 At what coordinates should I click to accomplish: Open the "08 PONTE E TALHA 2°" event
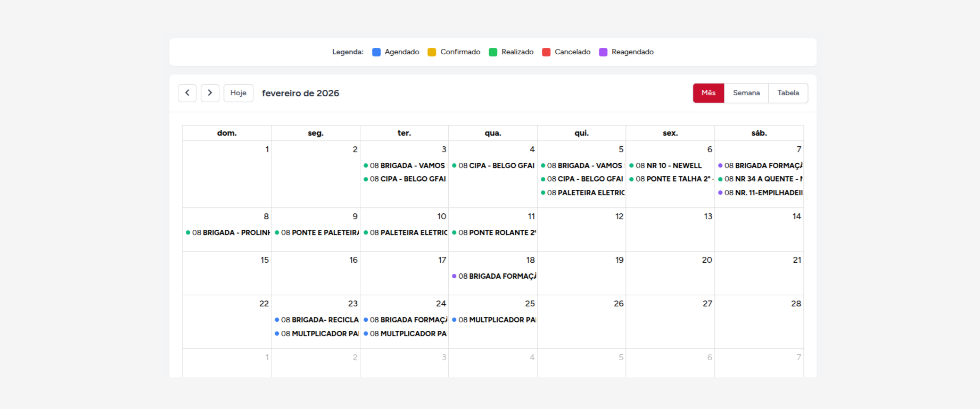tap(670, 179)
